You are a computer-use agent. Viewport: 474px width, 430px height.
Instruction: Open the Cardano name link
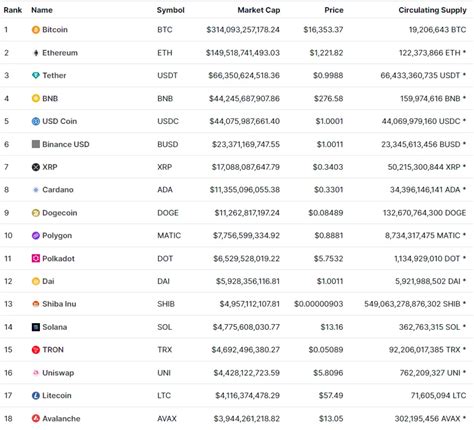point(58,190)
